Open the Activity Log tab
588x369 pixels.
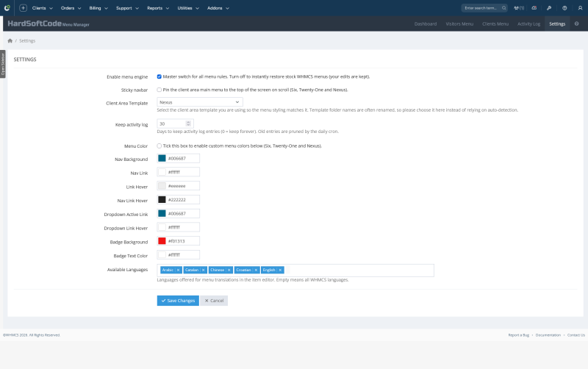point(528,24)
